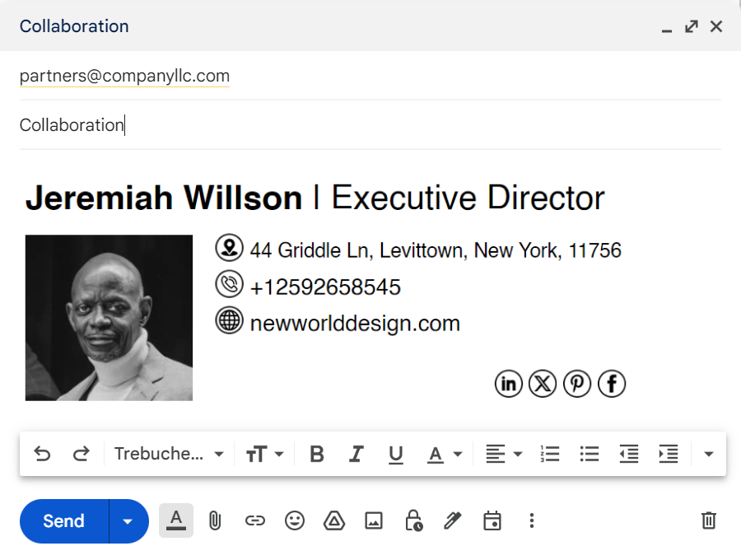Toggle underline formatting
This screenshot has height=560, width=741.
click(395, 455)
